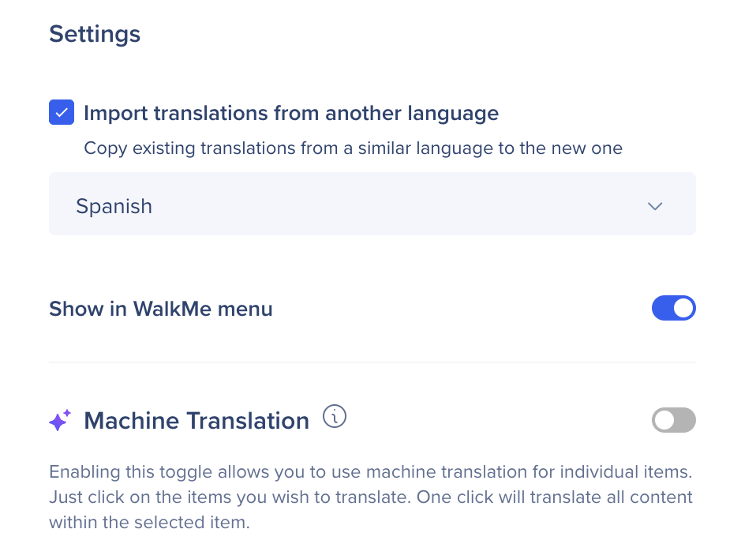Turn off the Show in WalkMe menu toggle

coord(673,308)
